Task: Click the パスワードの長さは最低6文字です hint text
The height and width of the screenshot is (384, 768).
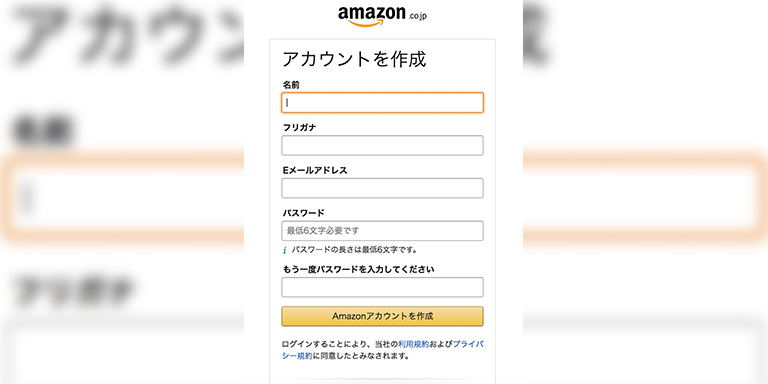Action: point(355,250)
